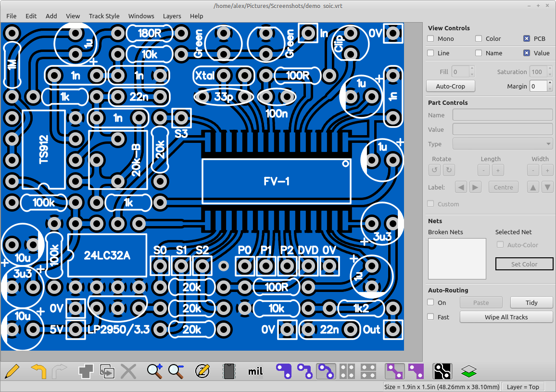The height and width of the screenshot is (392, 556).
Task: Turn on the auto-routing On checkbox
Action: point(431,303)
